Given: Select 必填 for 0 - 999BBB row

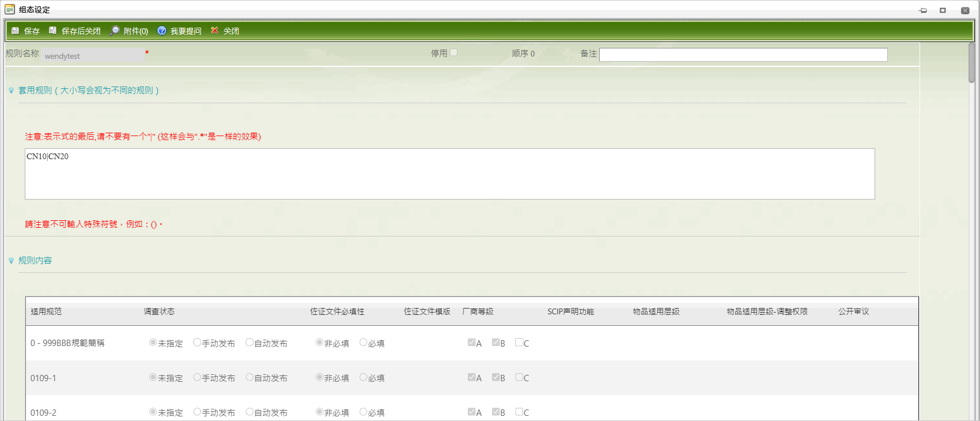Looking at the screenshot, I should [x=364, y=343].
